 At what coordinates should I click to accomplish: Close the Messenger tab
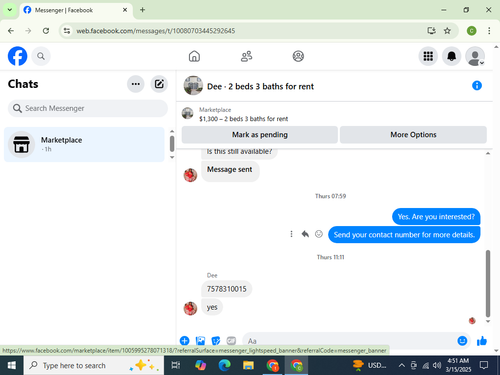click(x=125, y=10)
